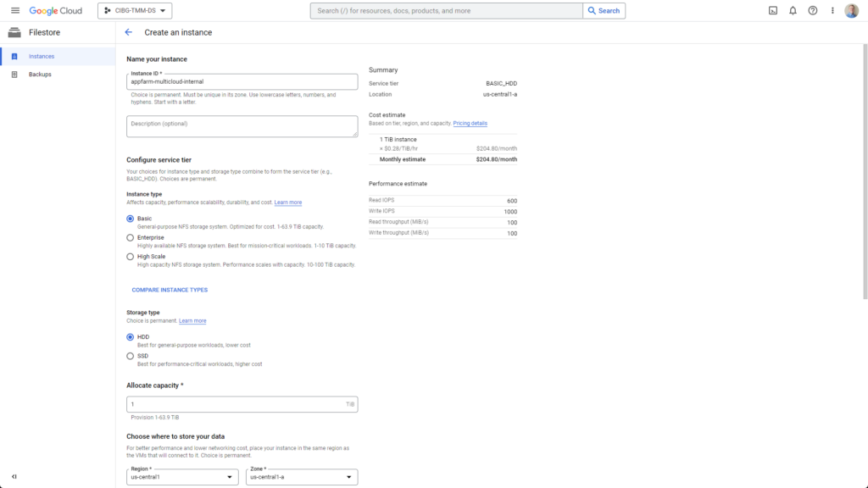Open the Pricing details link

(x=470, y=124)
